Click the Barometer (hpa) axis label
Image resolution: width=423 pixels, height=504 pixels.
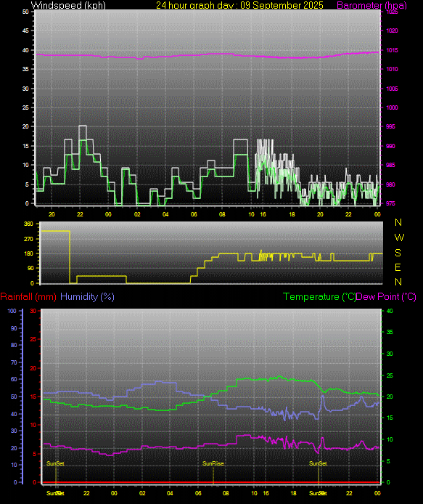371,5
